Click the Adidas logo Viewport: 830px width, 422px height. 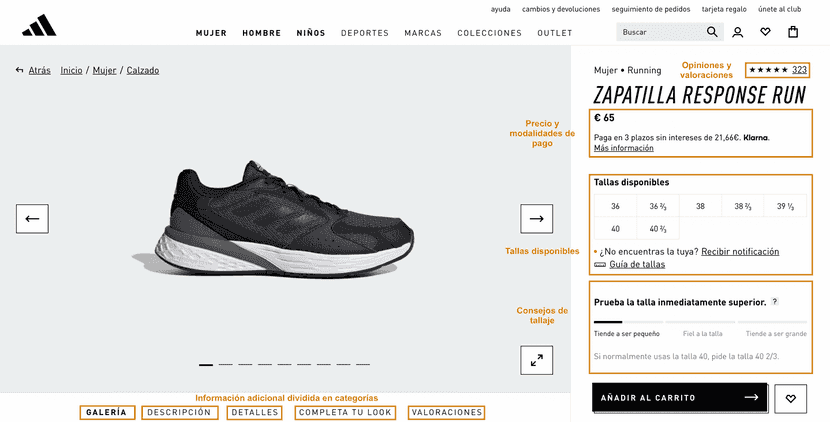click(x=39, y=26)
